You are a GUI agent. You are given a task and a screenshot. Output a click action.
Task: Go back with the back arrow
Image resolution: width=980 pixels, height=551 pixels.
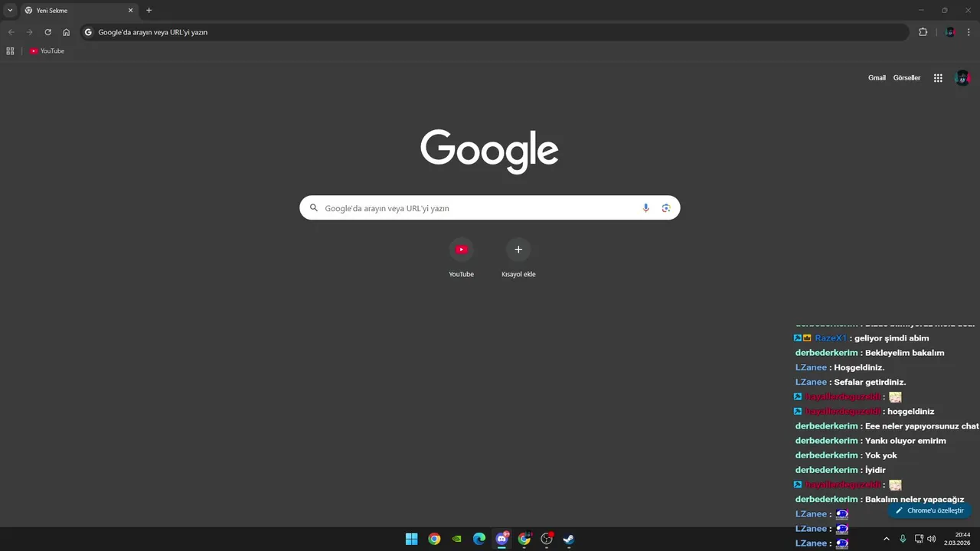pos(11,32)
